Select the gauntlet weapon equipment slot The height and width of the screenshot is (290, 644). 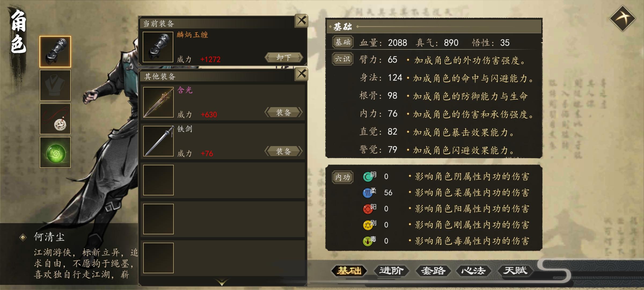click(x=55, y=52)
